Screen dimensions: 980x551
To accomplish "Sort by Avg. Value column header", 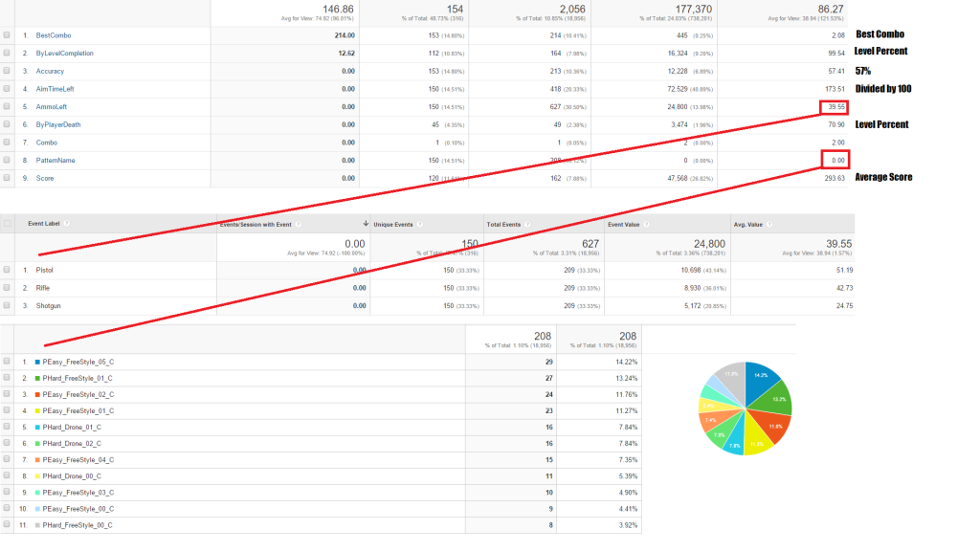I will point(748,224).
